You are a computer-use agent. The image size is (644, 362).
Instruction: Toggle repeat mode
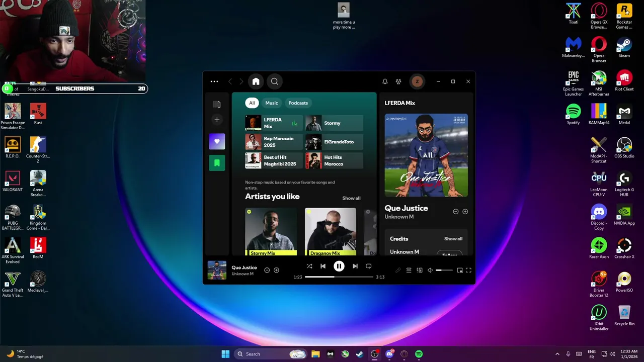pyautogui.click(x=369, y=266)
